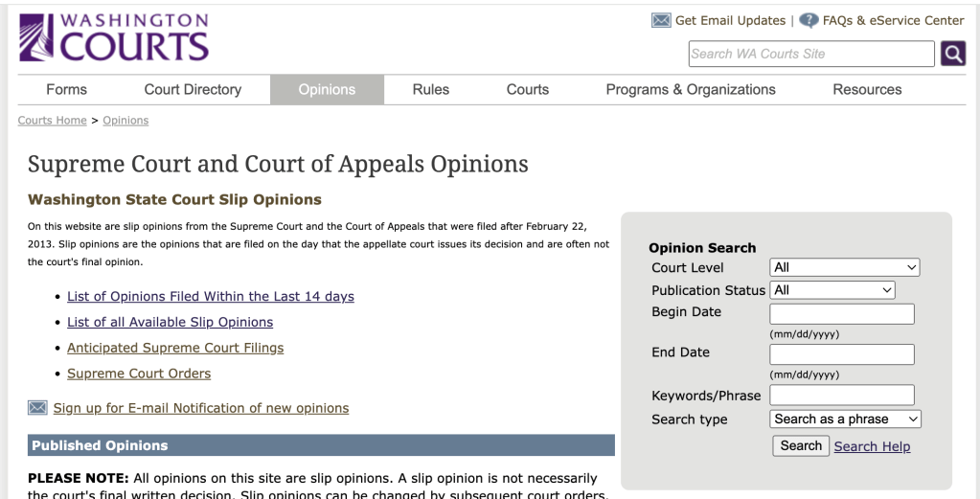Open the Forms menu
Image resolution: width=980 pixels, height=499 pixels.
[x=66, y=89]
